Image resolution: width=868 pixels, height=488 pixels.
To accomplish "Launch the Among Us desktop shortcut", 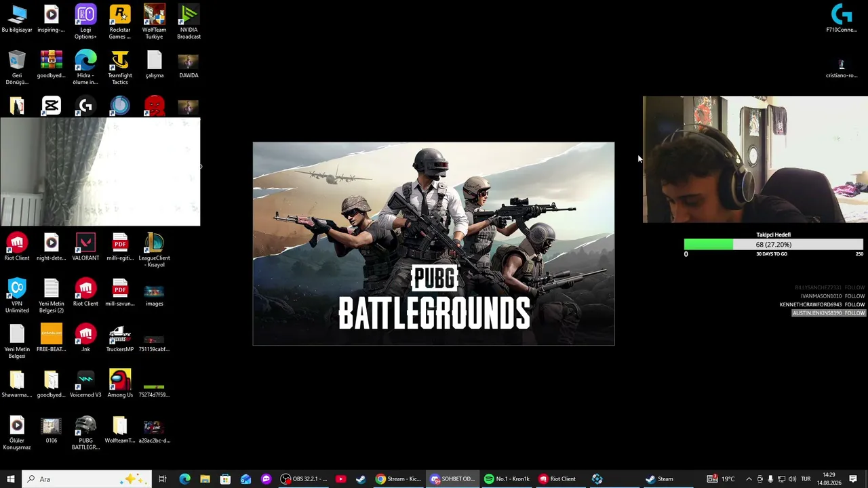I will tap(120, 384).
